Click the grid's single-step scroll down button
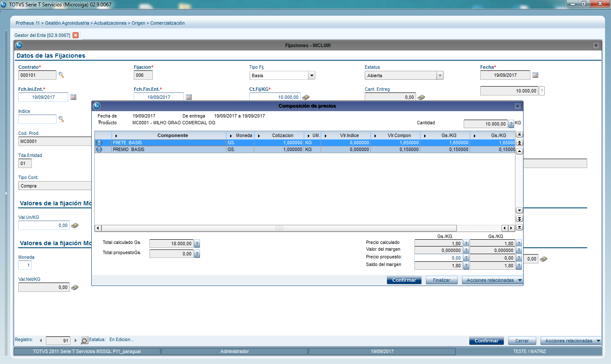The width and height of the screenshot is (611, 364). (519, 210)
